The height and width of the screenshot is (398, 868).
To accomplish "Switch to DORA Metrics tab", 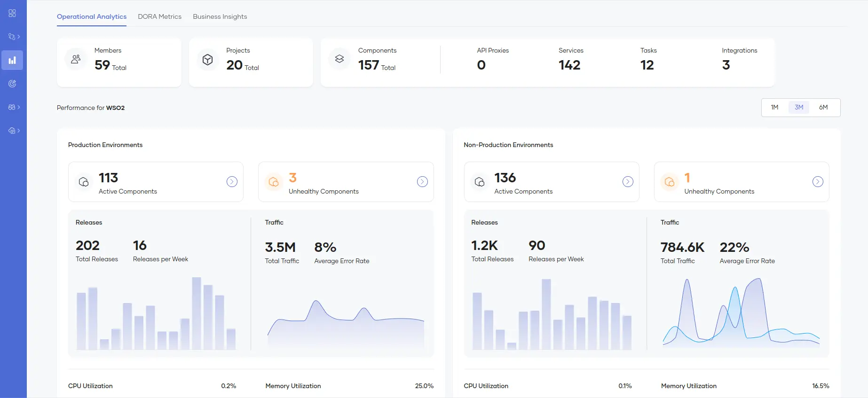I will point(159,16).
